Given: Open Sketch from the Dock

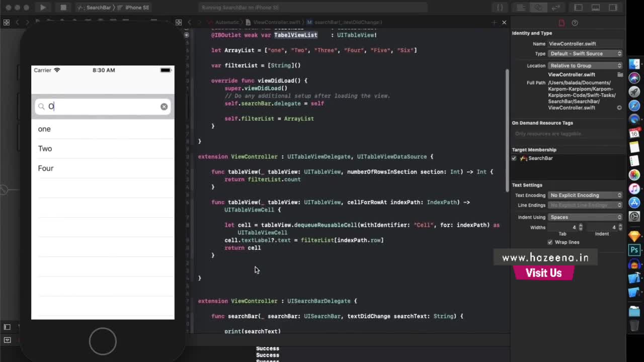Looking at the screenshot, I should coord(634,236).
